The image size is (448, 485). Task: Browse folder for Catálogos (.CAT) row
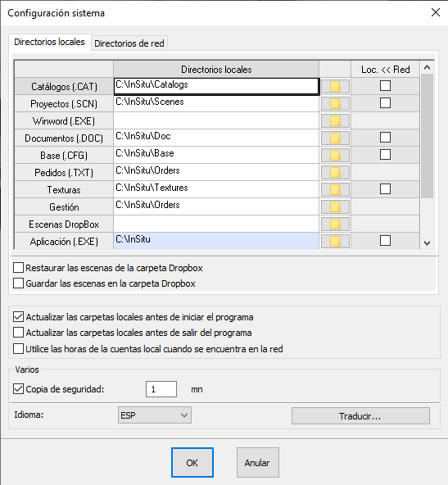[335, 86]
